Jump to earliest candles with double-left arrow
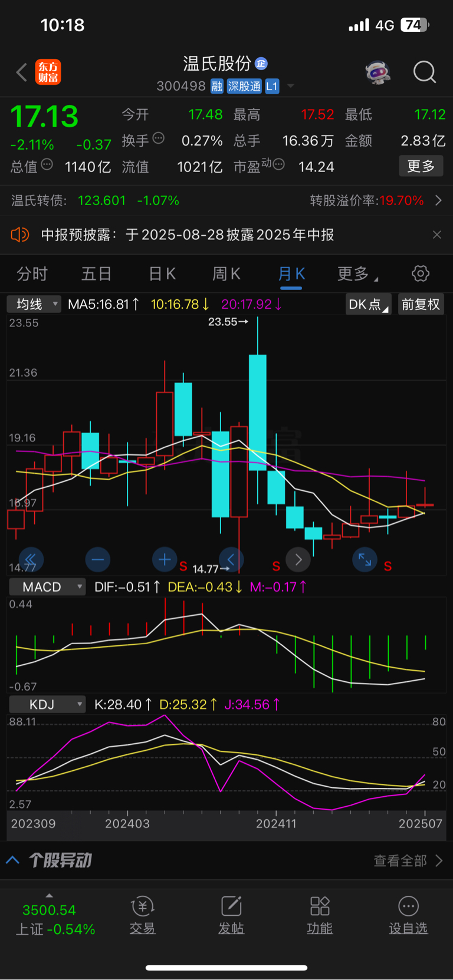 pos(31,559)
